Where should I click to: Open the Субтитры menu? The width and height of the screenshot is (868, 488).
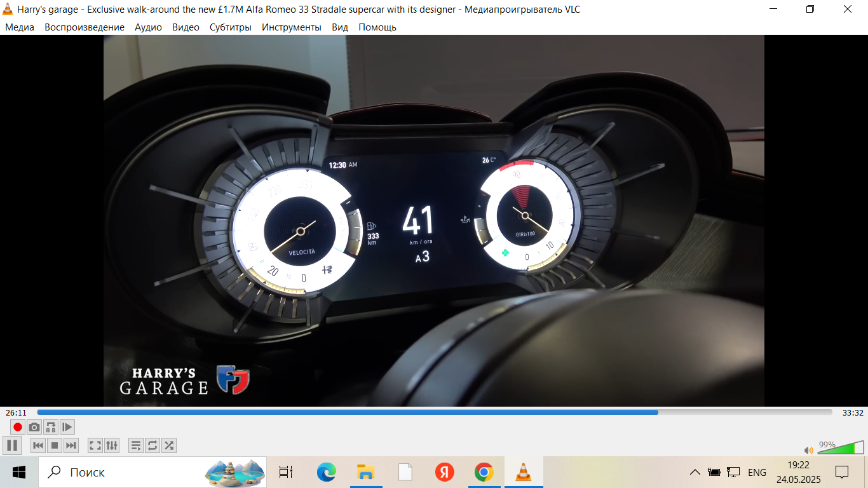(x=230, y=27)
